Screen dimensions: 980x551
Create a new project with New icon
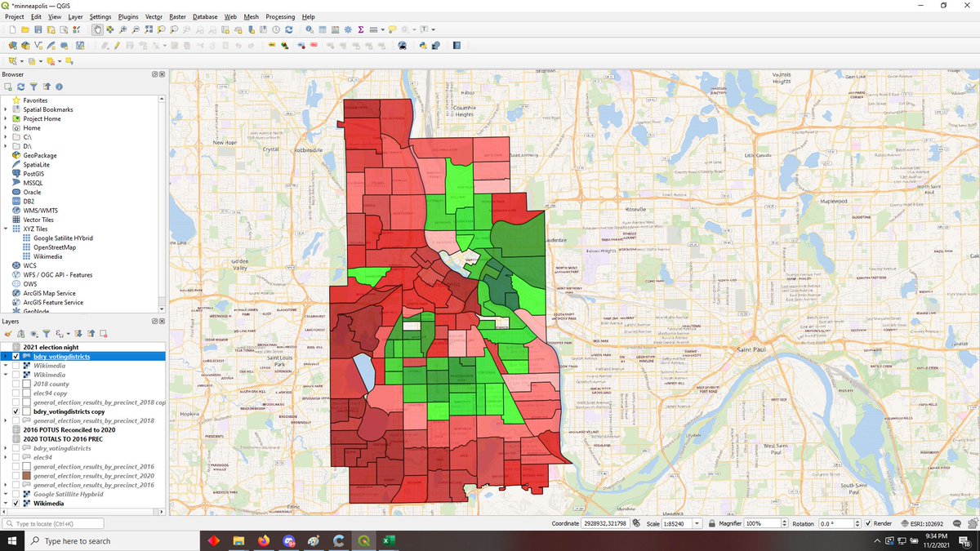pos(12,29)
